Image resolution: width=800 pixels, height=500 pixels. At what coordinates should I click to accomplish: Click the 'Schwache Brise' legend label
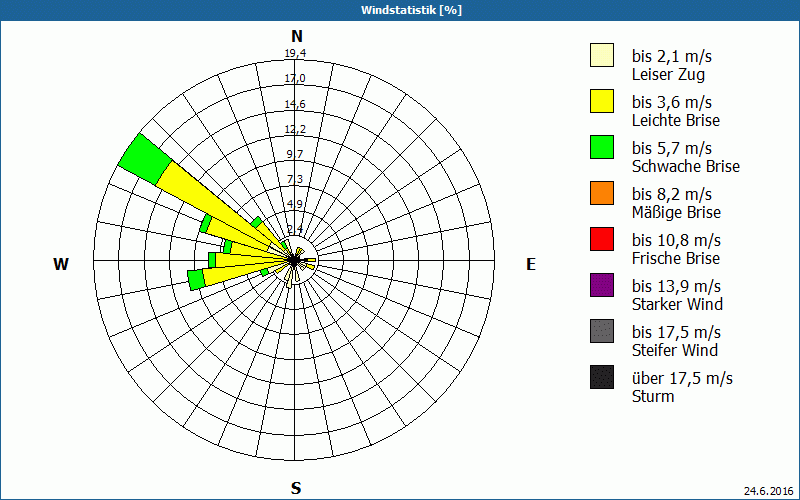point(686,166)
